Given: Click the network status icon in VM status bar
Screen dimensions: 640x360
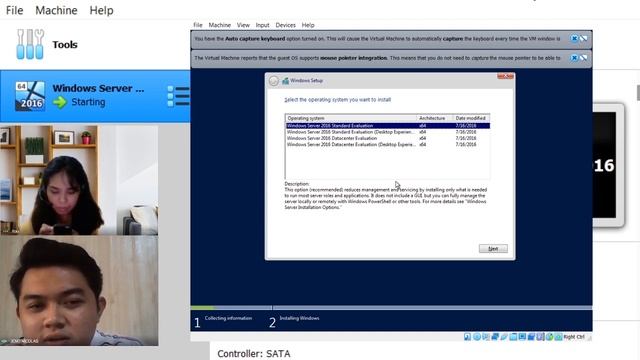Looking at the screenshot, I should tap(495, 337).
